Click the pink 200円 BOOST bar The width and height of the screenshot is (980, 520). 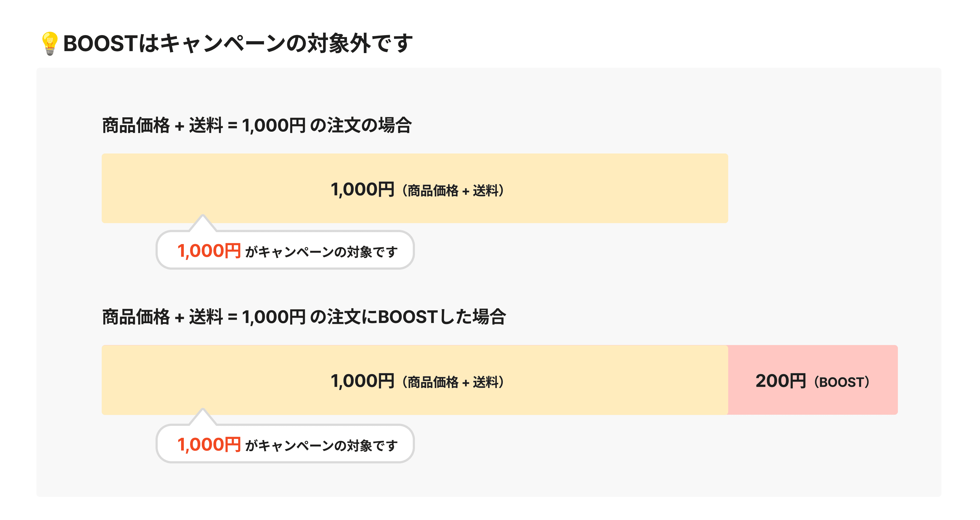pos(813,380)
